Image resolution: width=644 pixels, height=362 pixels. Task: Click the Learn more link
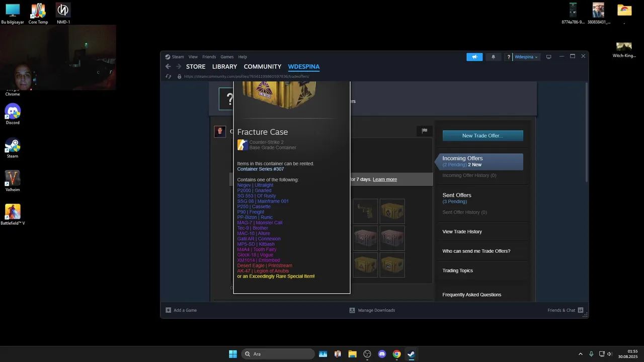click(x=384, y=179)
